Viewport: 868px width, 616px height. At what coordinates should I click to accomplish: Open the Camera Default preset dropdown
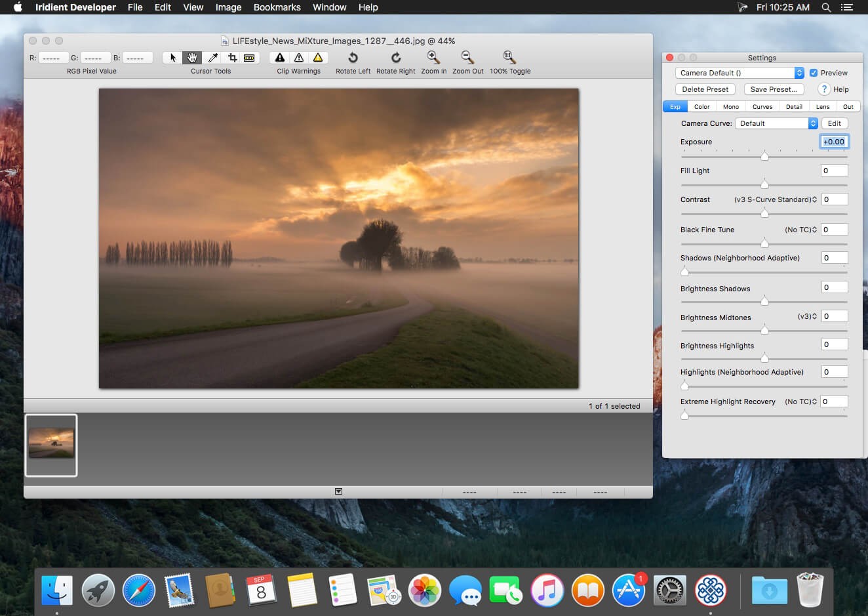(x=738, y=72)
